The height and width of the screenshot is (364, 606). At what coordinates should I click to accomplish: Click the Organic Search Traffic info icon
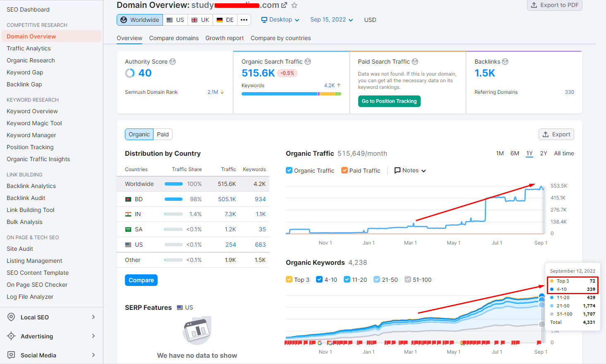point(308,62)
